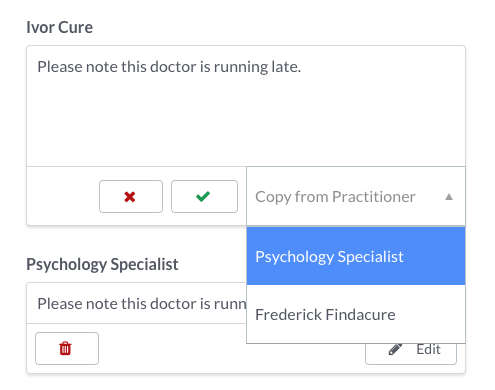The height and width of the screenshot is (390, 495).
Task: Choose Frederick Findacure from the dropdown list
Action: click(x=356, y=314)
